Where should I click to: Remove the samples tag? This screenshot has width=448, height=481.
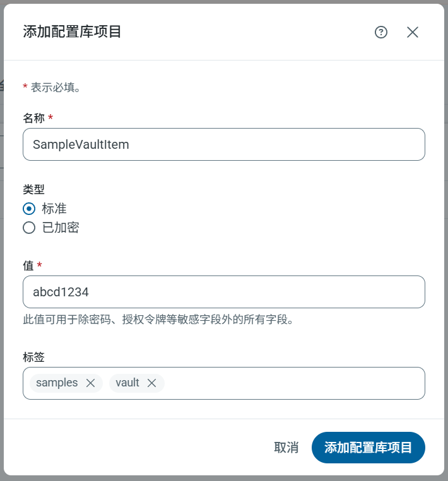point(90,383)
